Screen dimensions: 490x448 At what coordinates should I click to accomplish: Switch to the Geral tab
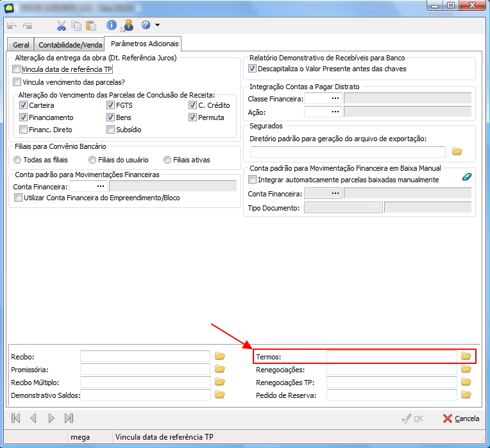click(x=21, y=46)
